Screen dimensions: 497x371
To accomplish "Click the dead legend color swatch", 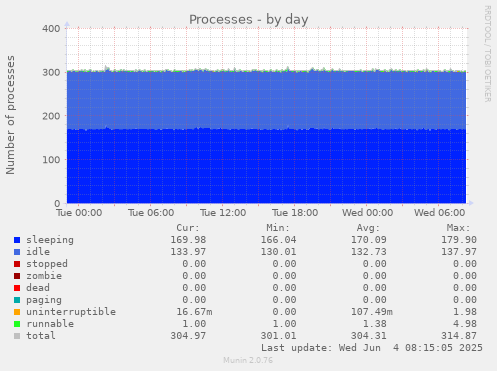I will click(17, 288).
